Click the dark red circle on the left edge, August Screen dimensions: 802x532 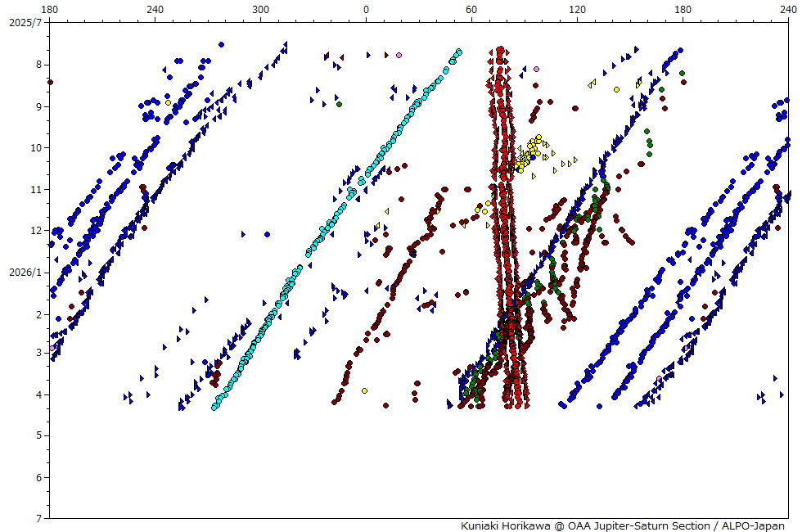coord(50,82)
